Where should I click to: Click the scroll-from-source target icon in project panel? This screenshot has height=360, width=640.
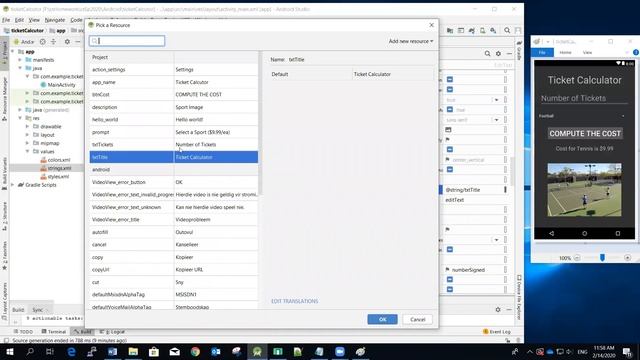point(42,42)
